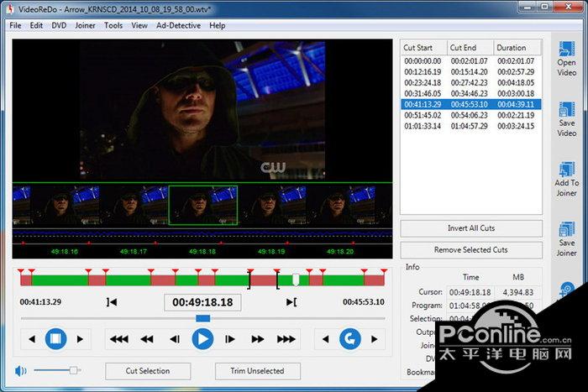Viewport: 588px width, 392px height.
Task: Click the blue circular scene-jump button
Action: [x=350, y=339]
